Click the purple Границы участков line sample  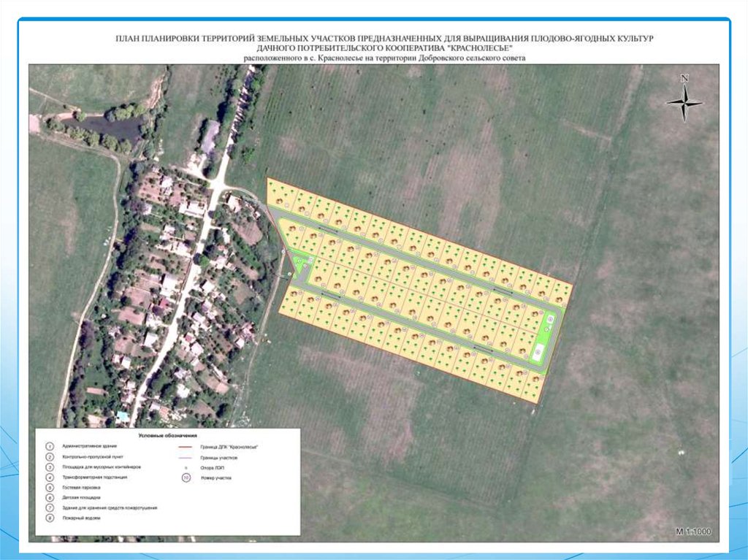pyautogui.click(x=188, y=456)
